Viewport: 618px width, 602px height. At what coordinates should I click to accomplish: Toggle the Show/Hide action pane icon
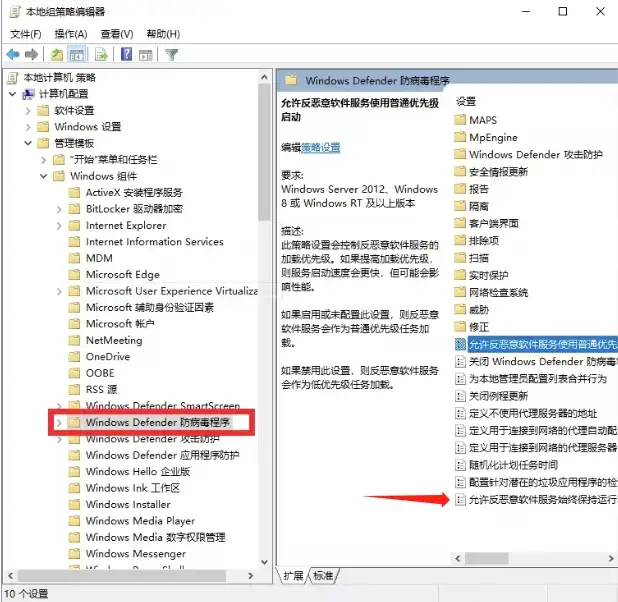(146, 55)
